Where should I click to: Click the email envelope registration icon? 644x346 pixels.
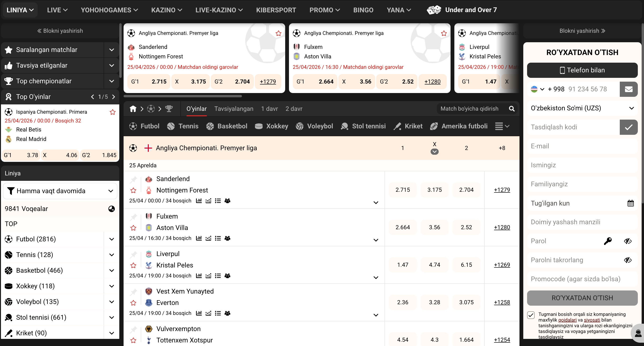tap(629, 89)
